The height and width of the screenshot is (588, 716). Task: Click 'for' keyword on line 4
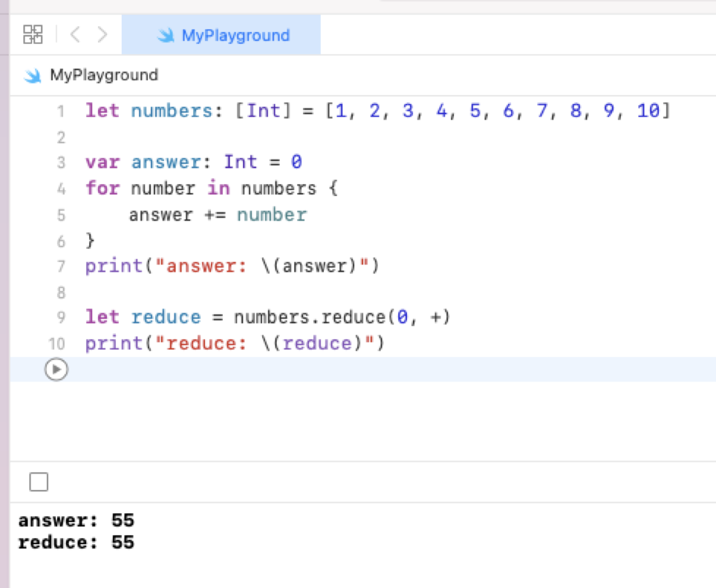[x=102, y=188]
